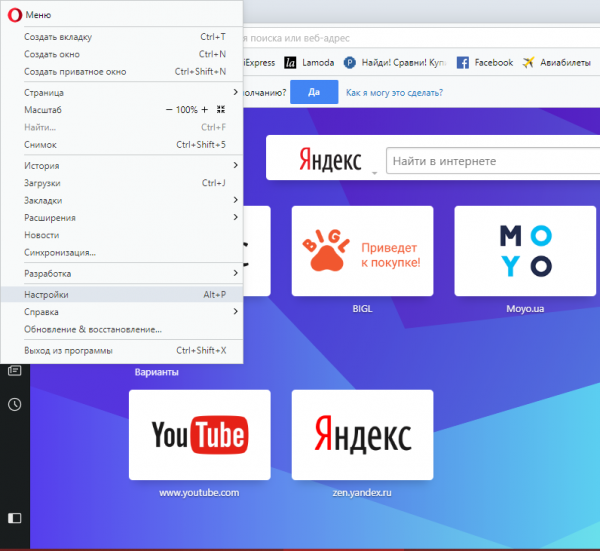Select Создать вкладку menu item

tap(122, 37)
